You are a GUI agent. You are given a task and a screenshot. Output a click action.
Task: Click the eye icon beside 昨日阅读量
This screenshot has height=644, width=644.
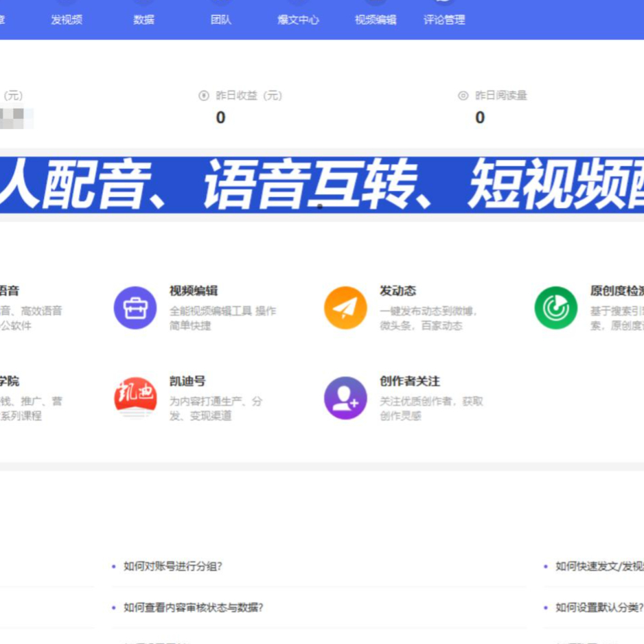pyautogui.click(x=463, y=95)
